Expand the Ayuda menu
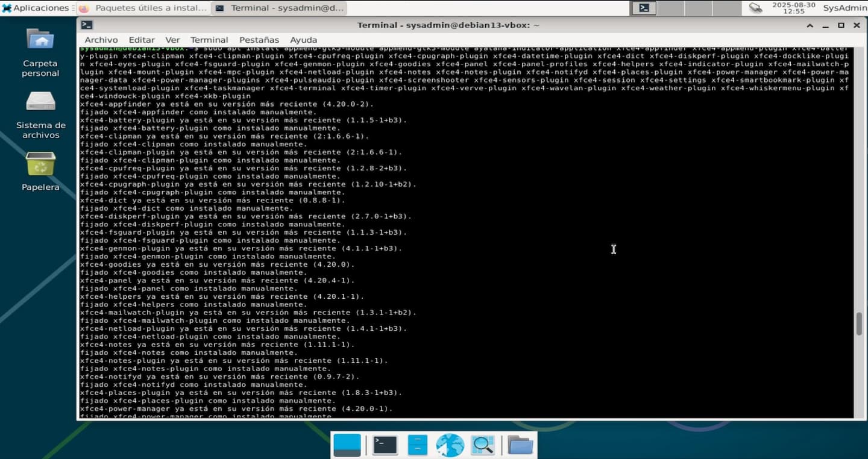Viewport: 868px width, 459px height. (303, 40)
